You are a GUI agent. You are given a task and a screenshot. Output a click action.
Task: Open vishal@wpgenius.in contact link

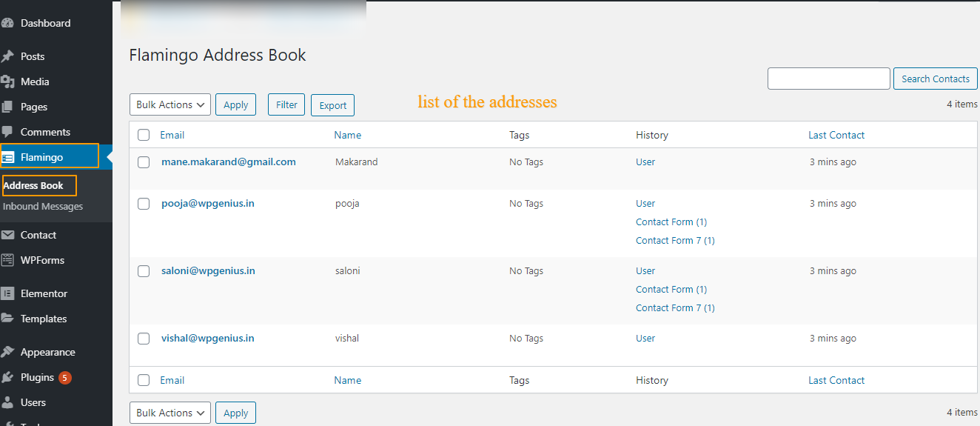[x=208, y=338]
